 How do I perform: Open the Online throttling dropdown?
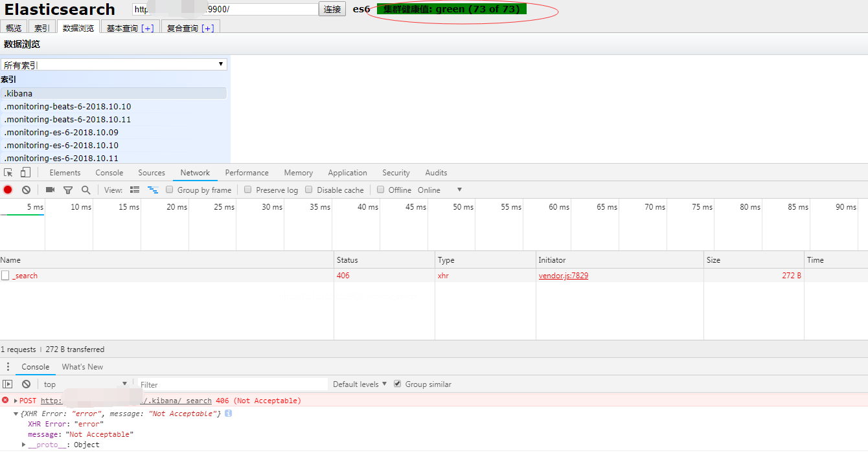440,190
